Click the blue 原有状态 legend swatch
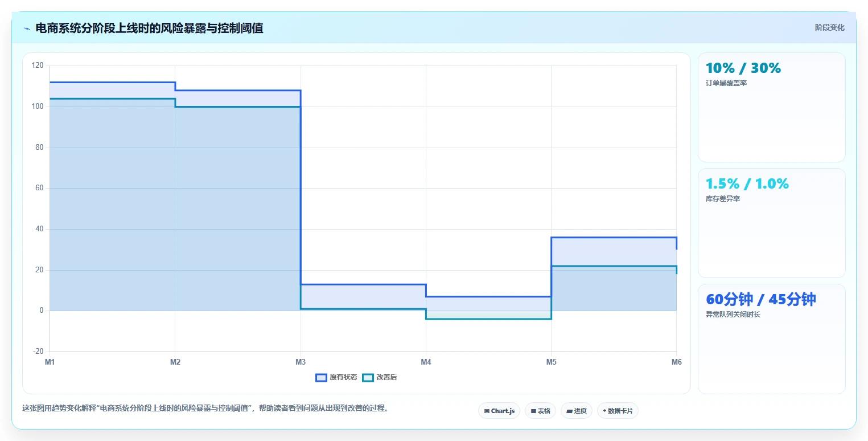Screen dimensions: 868x441 (x=321, y=377)
